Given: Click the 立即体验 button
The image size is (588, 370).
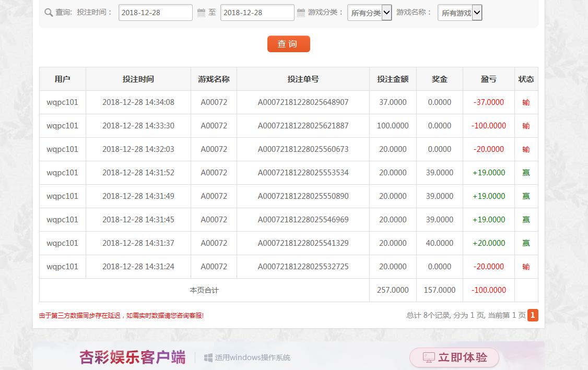Looking at the screenshot, I should point(454,357).
